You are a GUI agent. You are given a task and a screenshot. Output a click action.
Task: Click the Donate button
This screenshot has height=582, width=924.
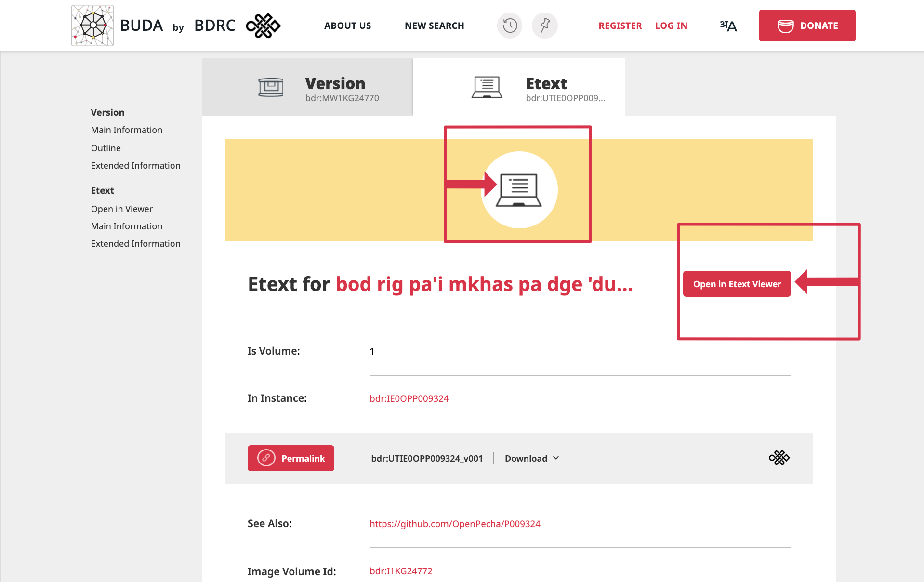807,26
